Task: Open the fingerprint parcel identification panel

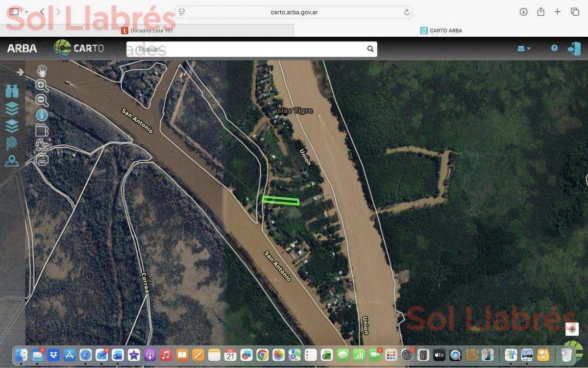Action: 12,143
